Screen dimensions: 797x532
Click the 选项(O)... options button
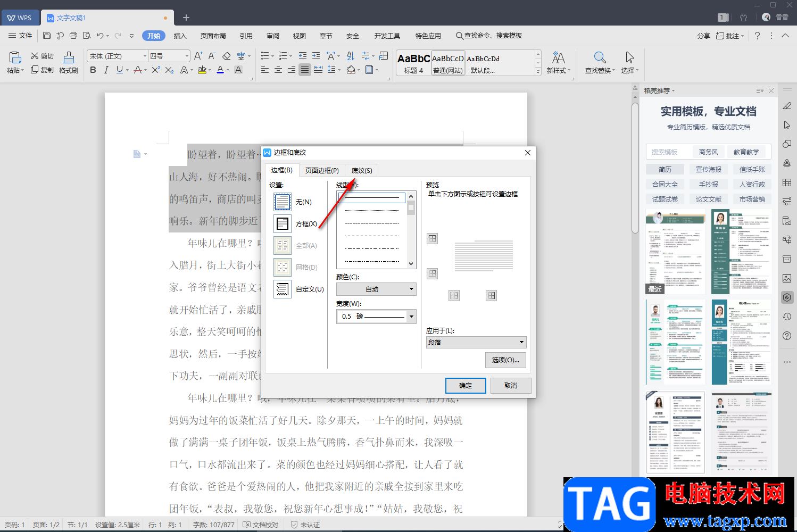[x=505, y=360]
